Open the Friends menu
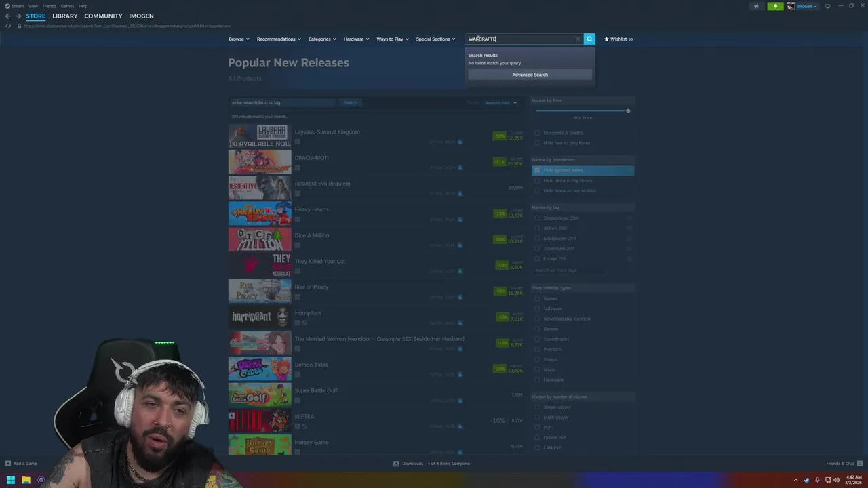868x488 pixels. (x=50, y=6)
